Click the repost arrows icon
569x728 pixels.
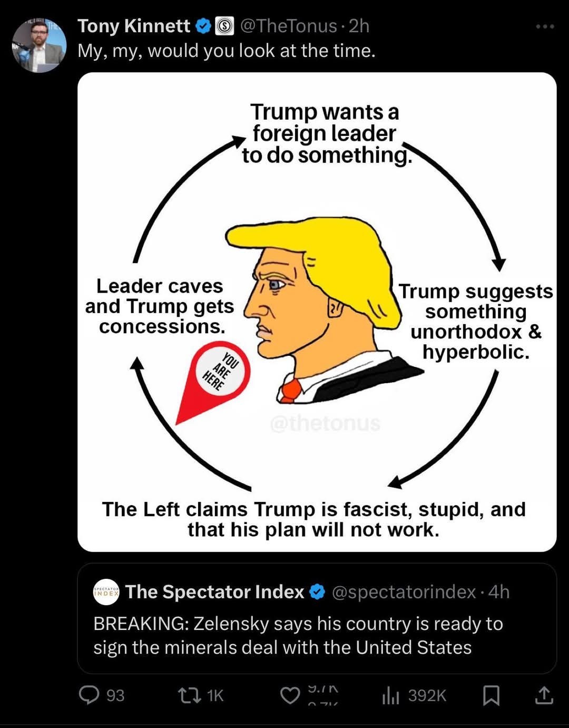pyautogui.click(x=190, y=695)
